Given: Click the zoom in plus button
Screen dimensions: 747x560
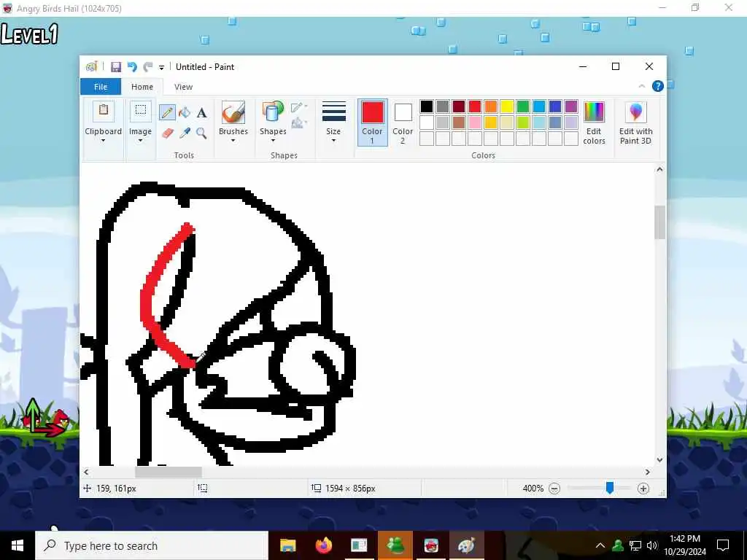Looking at the screenshot, I should [x=643, y=488].
